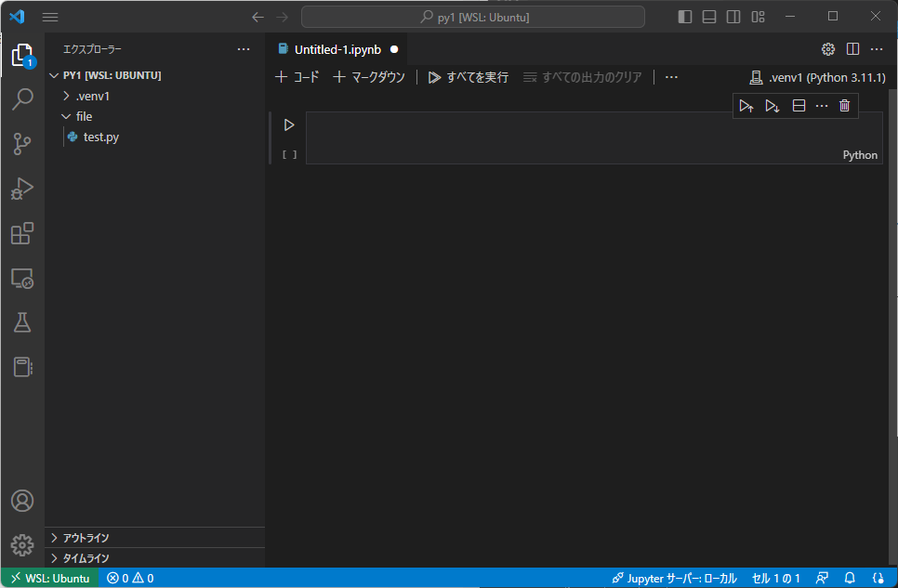This screenshot has width=898, height=588.
Task: Select test.py in the explorer
Action: tap(99, 137)
